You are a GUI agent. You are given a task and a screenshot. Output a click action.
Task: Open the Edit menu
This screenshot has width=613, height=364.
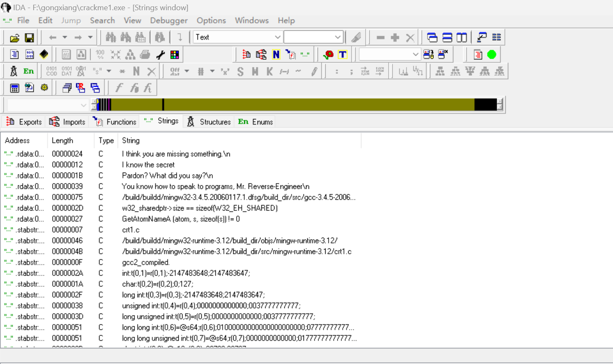point(45,20)
